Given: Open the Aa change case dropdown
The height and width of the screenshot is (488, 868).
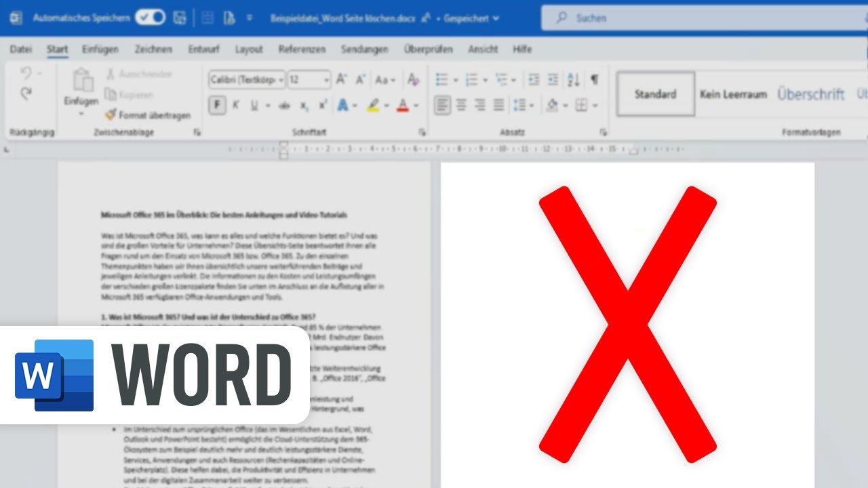Looking at the screenshot, I should point(384,80).
